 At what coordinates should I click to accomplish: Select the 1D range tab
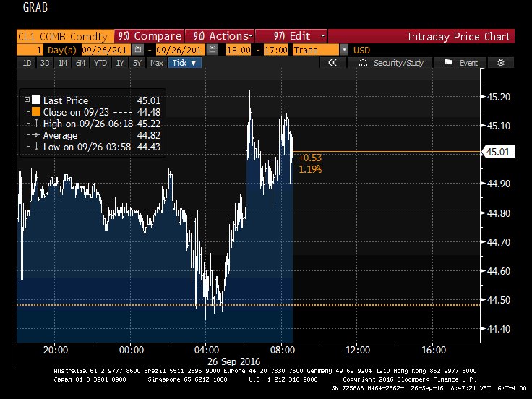(x=27, y=63)
